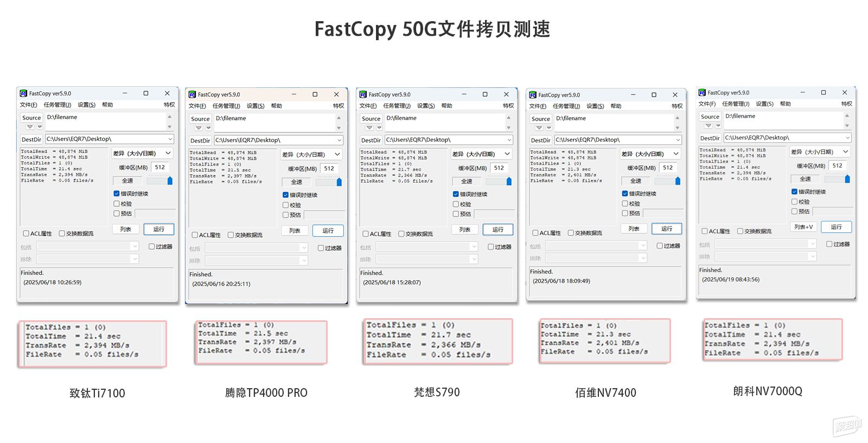Click FastCopy app icon in Ti7100 window
The height and width of the screenshot is (443, 868).
point(24,93)
